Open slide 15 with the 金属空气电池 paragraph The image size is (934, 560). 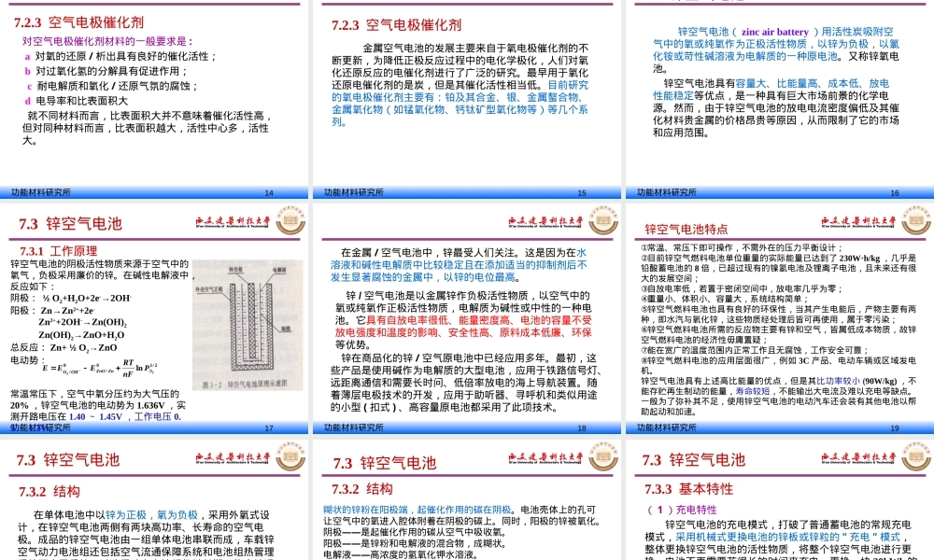(x=466, y=99)
